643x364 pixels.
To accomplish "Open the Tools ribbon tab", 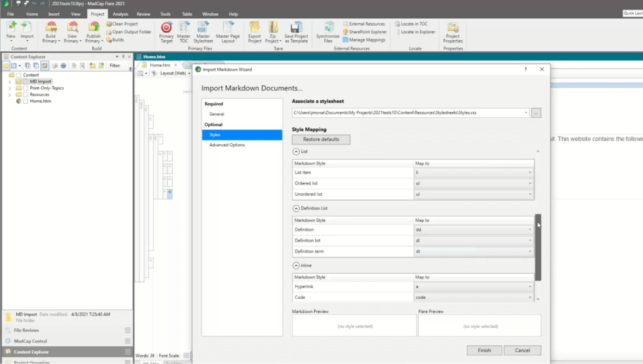I will pyautogui.click(x=165, y=14).
